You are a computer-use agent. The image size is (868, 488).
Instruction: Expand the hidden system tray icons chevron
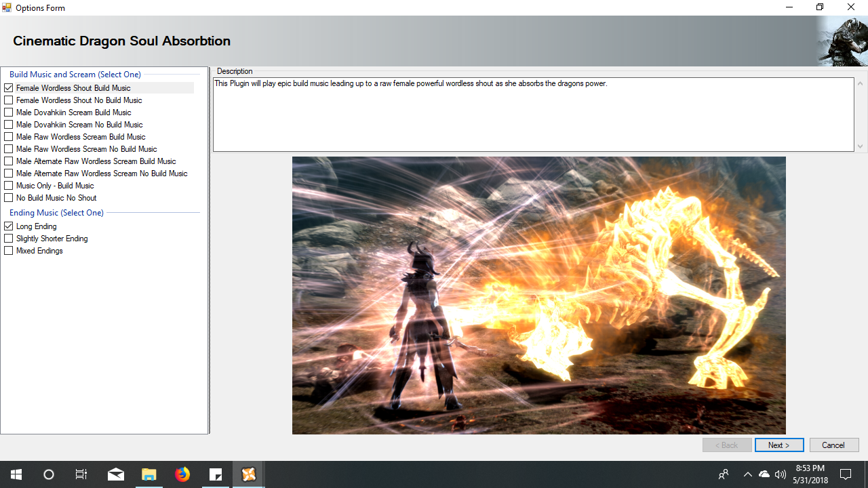click(747, 474)
